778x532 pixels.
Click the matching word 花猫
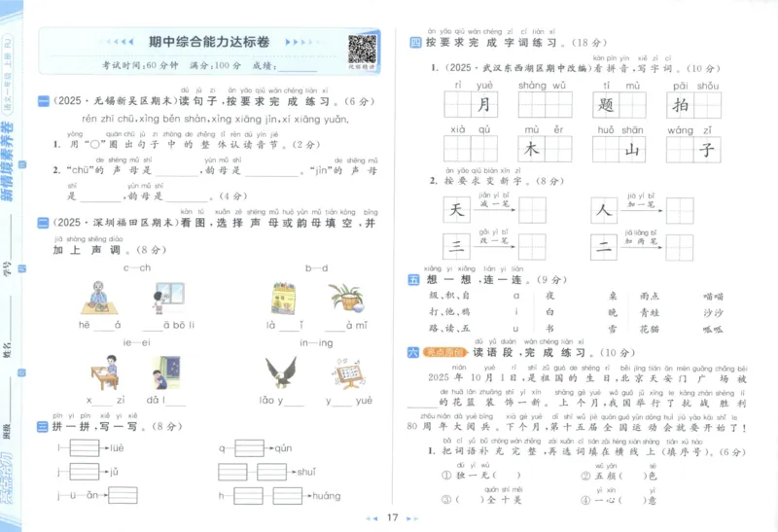point(650,329)
